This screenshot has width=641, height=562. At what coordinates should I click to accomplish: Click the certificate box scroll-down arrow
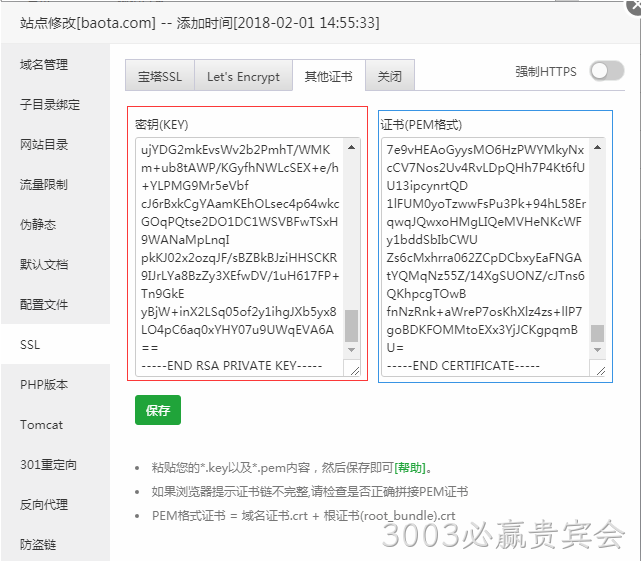coord(598,350)
